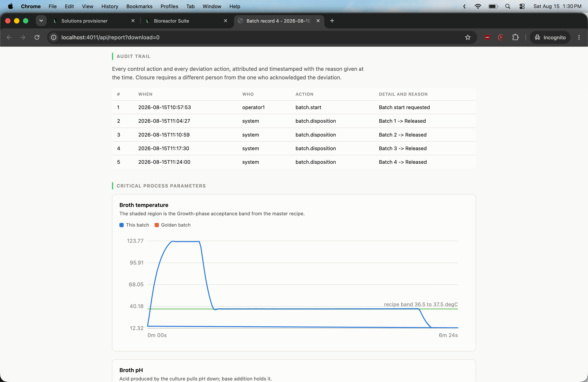Open the Window menu
588x382 pixels.
(x=212, y=6)
